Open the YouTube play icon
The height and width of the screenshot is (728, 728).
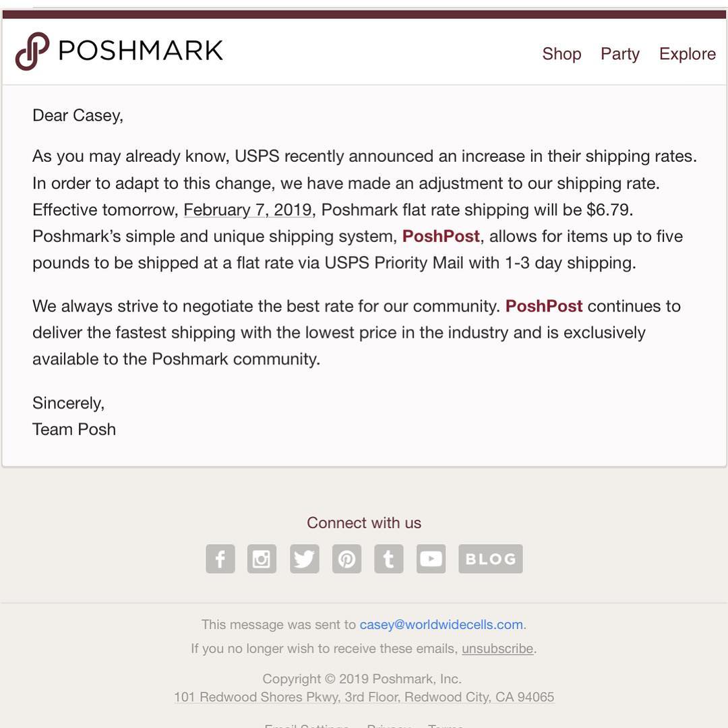pos(431,559)
